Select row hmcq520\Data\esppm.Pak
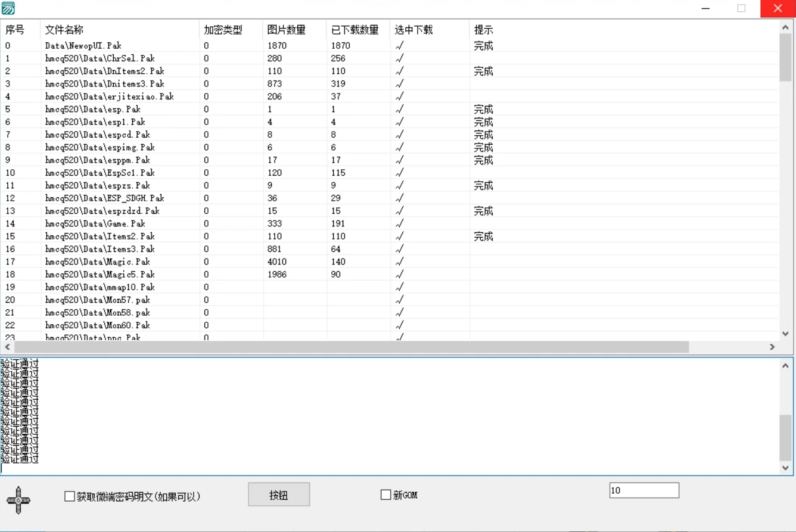 click(390, 160)
